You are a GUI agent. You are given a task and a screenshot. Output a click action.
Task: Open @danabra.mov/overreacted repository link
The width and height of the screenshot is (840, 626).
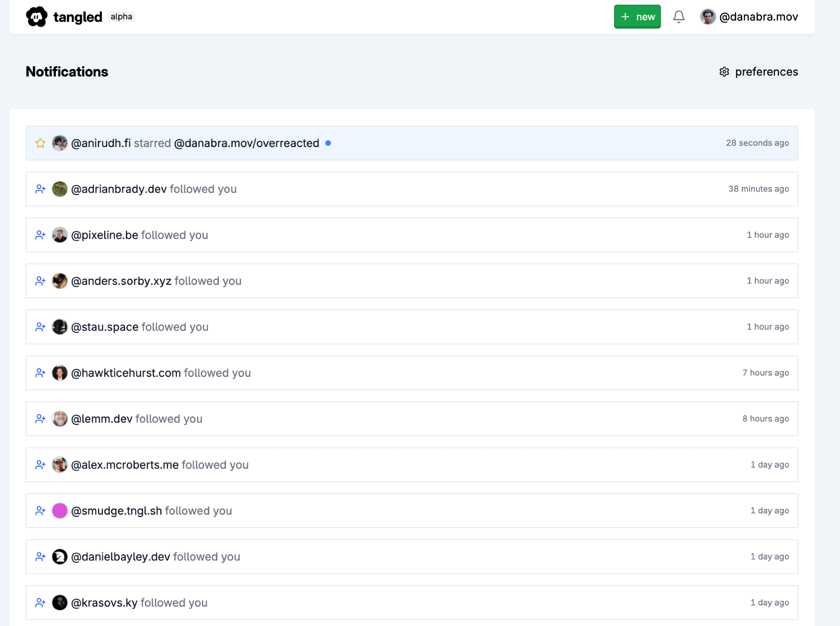click(247, 143)
